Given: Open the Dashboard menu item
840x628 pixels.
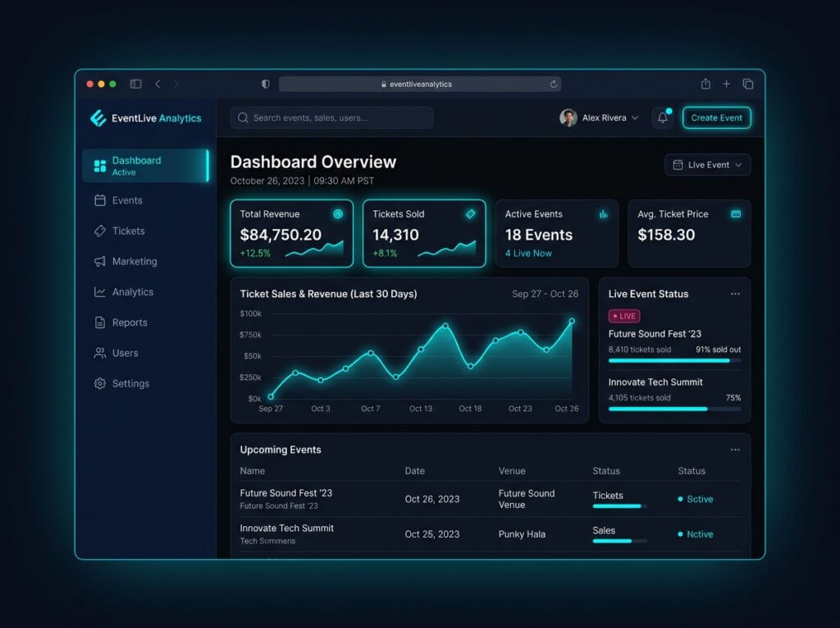Looking at the screenshot, I should point(146,166).
